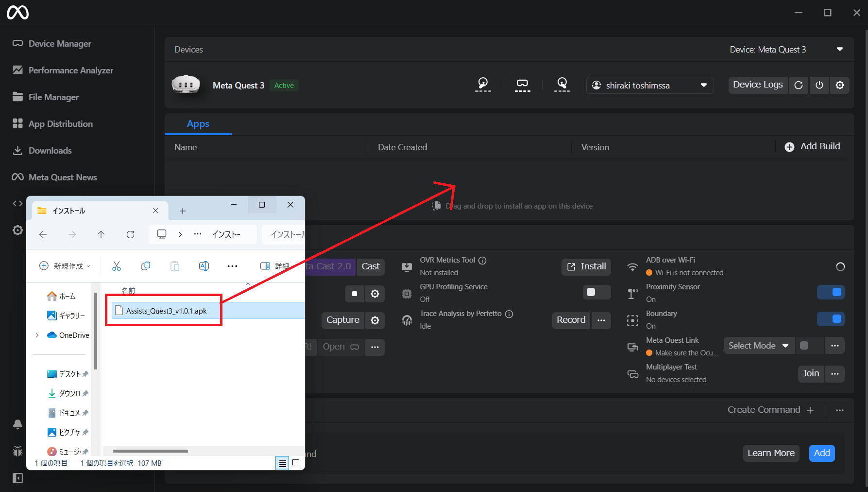Viewport: 868px width, 492px height.
Task: Expand the user account dropdown
Action: tap(703, 85)
